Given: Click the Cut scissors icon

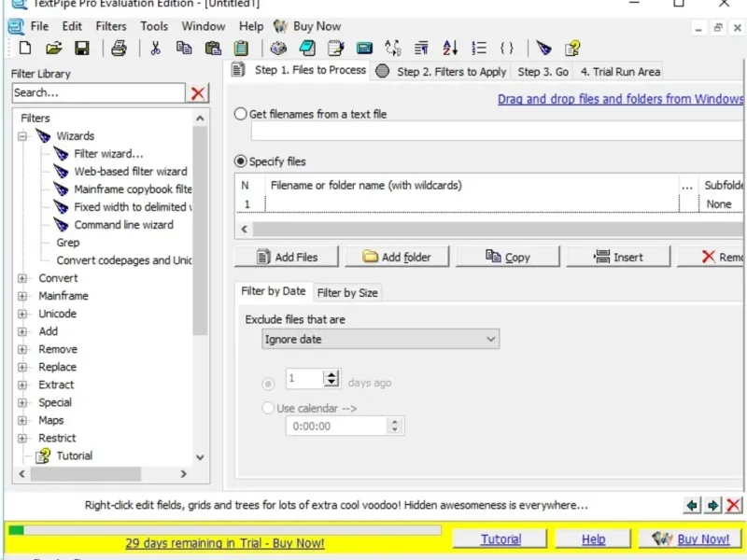Looking at the screenshot, I should click(155, 49).
